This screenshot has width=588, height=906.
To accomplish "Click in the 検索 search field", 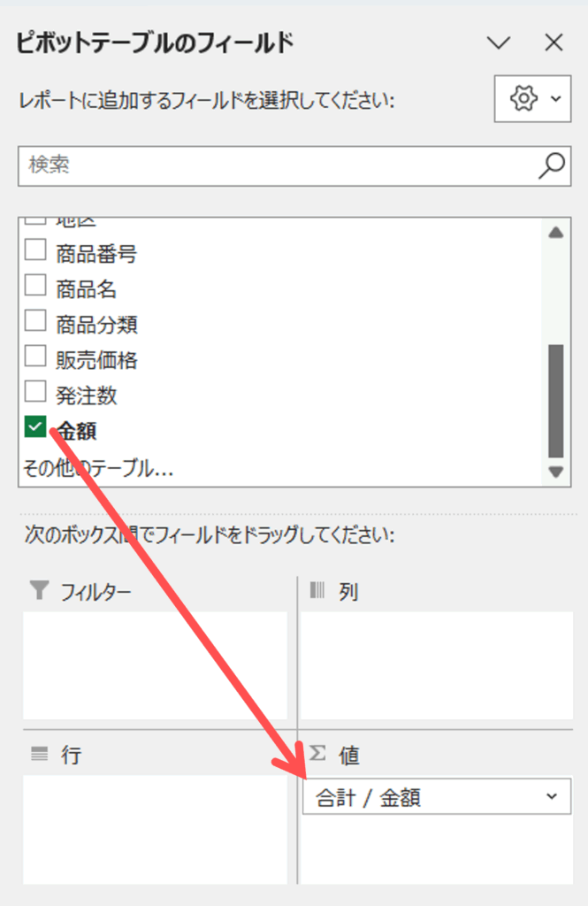I will coord(274,165).
